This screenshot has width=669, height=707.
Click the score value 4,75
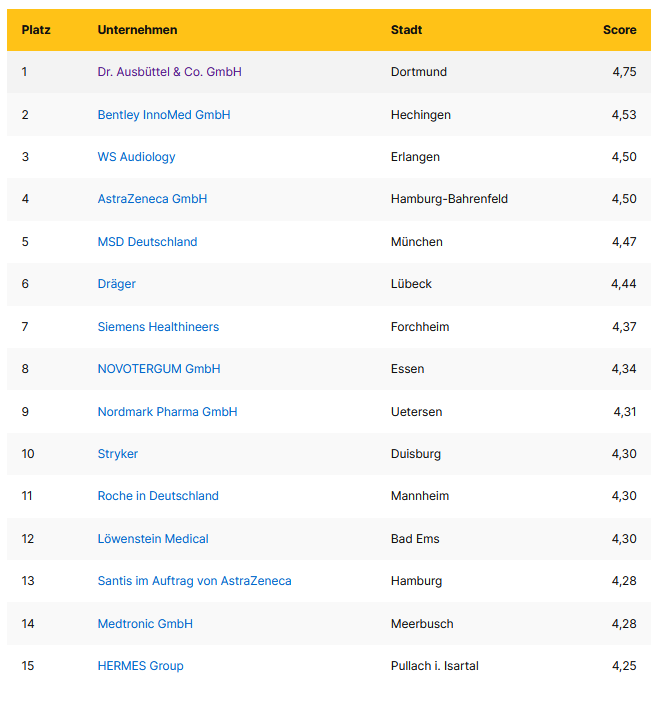(x=624, y=72)
